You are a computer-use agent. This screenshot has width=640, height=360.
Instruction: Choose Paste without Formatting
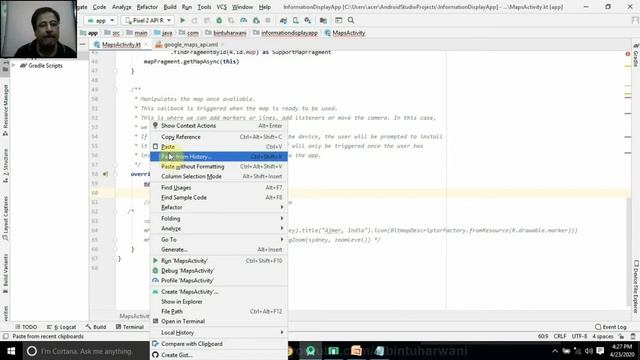point(219,167)
